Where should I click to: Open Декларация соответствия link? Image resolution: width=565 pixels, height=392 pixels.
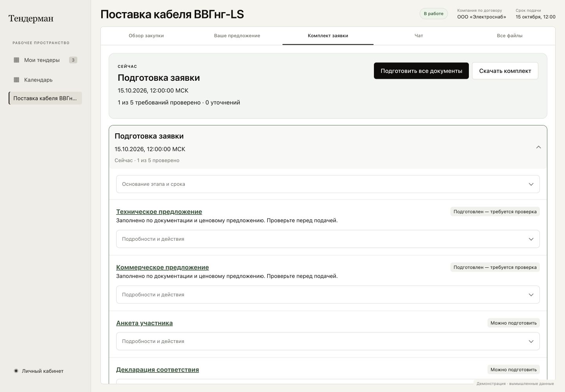click(157, 370)
